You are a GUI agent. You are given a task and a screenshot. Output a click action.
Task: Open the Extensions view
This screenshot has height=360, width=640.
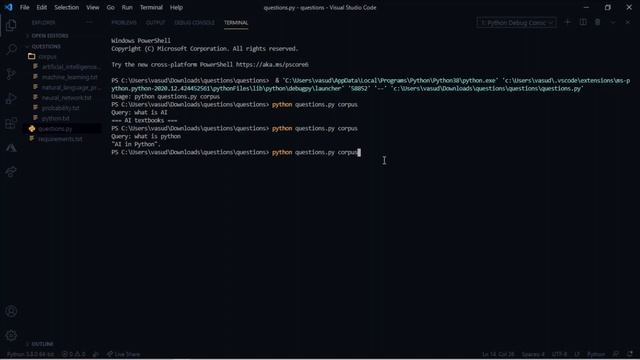(11, 123)
